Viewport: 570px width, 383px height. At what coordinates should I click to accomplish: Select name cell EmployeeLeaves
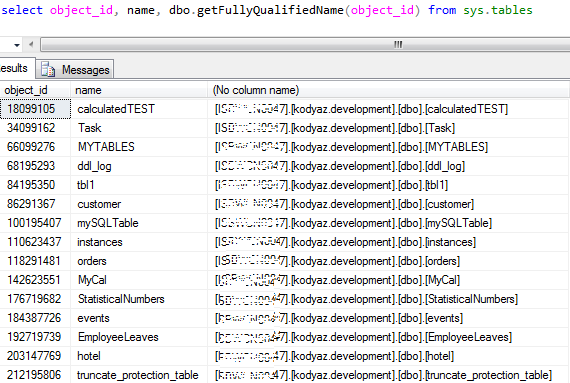coord(139,337)
